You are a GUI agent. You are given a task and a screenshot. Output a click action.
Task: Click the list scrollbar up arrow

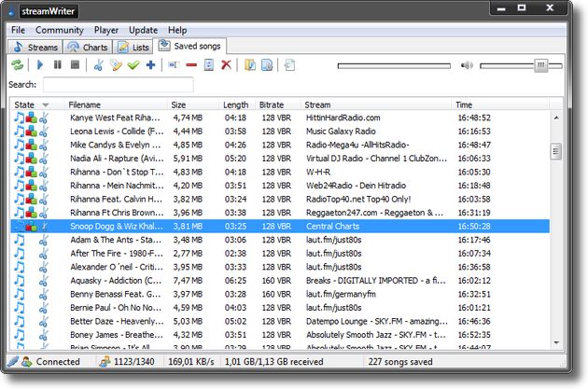tap(556, 118)
